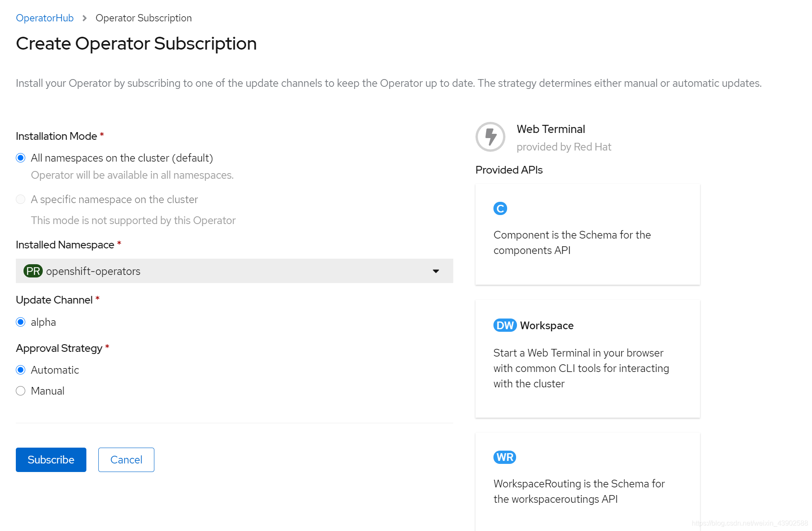
Task: Choose Manual approval strategy
Action: click(x=21, y=391)
